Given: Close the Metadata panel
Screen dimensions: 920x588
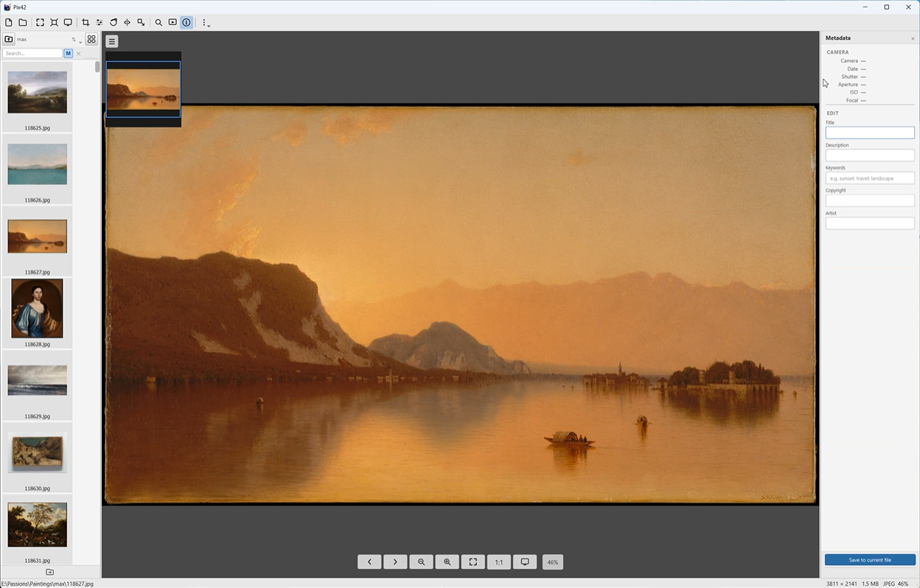Looking at the screenshot, I should [x=913, y=38].
